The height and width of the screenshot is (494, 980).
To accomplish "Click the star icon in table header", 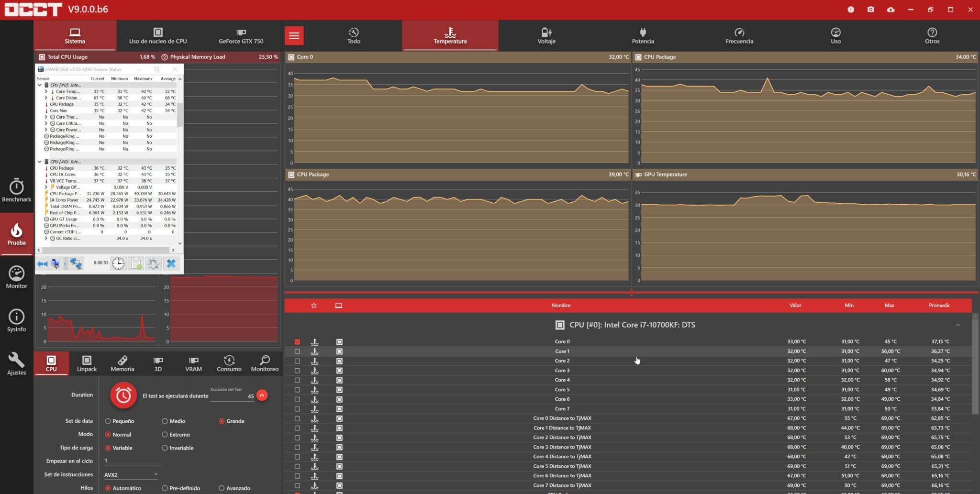I will pyautogui.click(x=314, y=306).
